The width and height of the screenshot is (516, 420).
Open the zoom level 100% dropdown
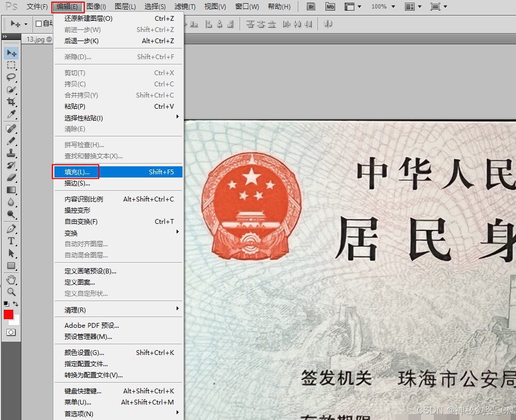393,6
